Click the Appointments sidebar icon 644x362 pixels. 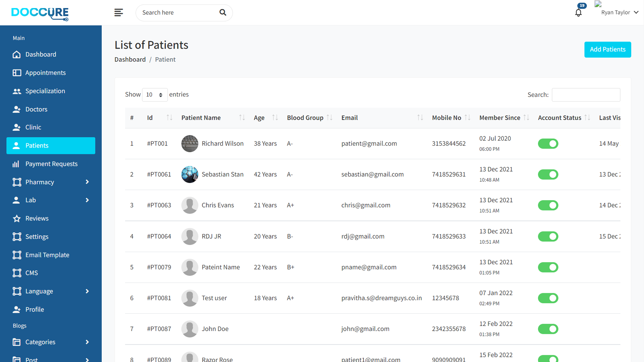[16, 73]
